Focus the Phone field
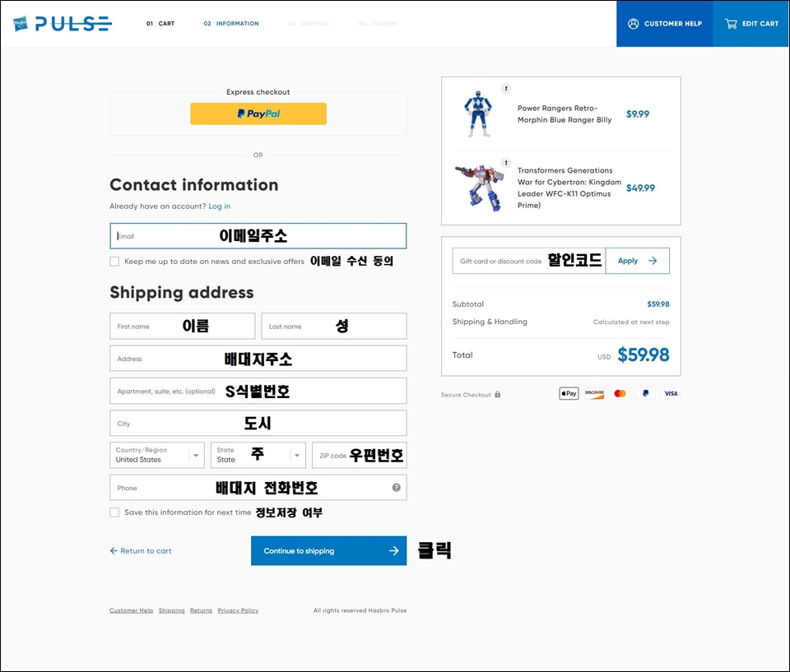This screenshot has width=790, height=672. point(258,487)
